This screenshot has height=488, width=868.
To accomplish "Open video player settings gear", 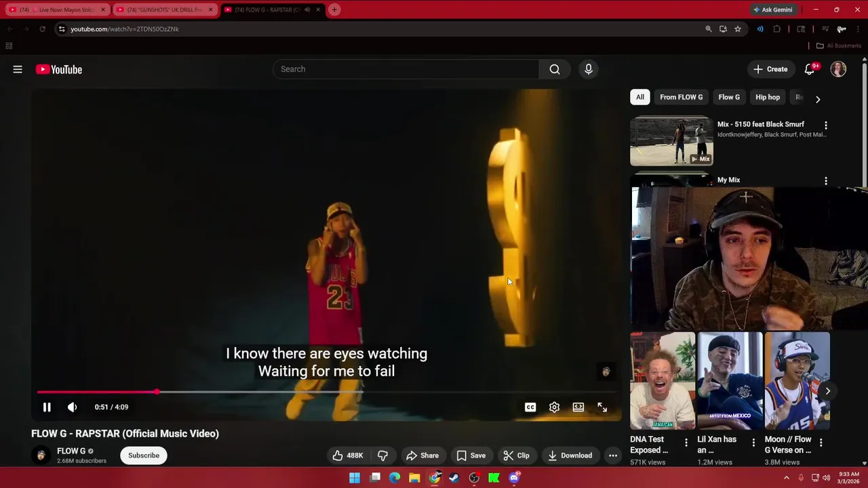I will (x=554, y=407).
